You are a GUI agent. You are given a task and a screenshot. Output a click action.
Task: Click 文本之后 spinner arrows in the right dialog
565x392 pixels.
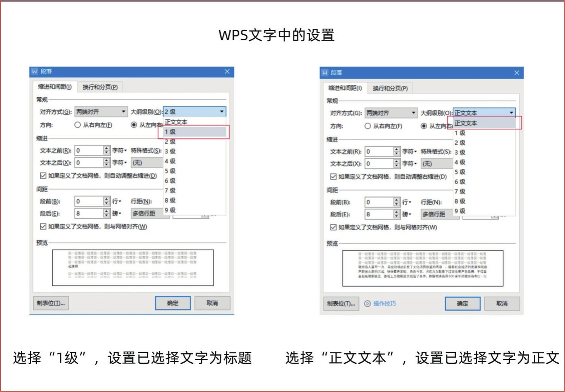(397, 164)
